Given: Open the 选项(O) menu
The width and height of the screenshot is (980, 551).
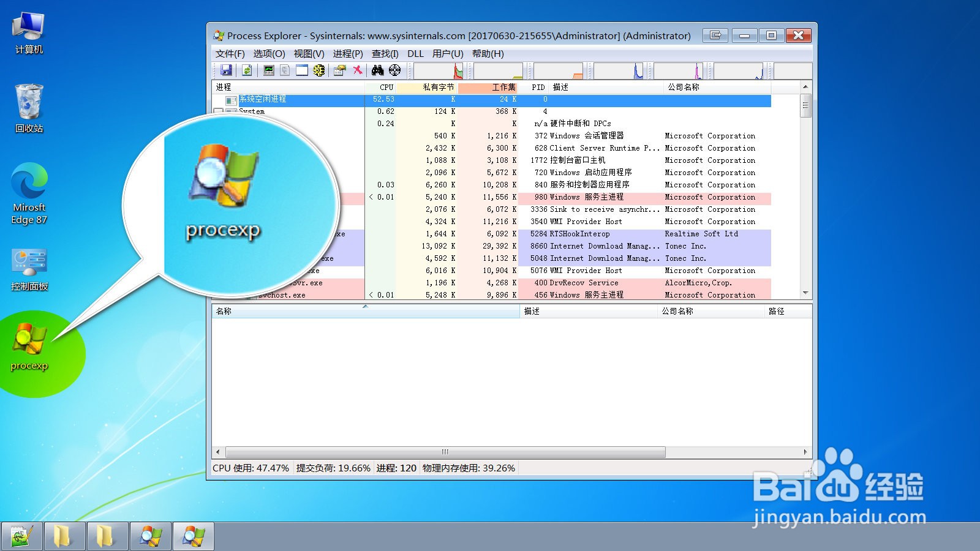Looking at the screenshot, I should [269, 54].
